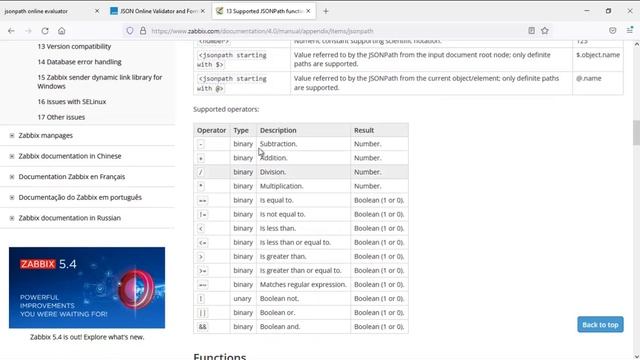The image size is (640, 360).
Task: Click the Functions section heading
Action: (220, 356)
